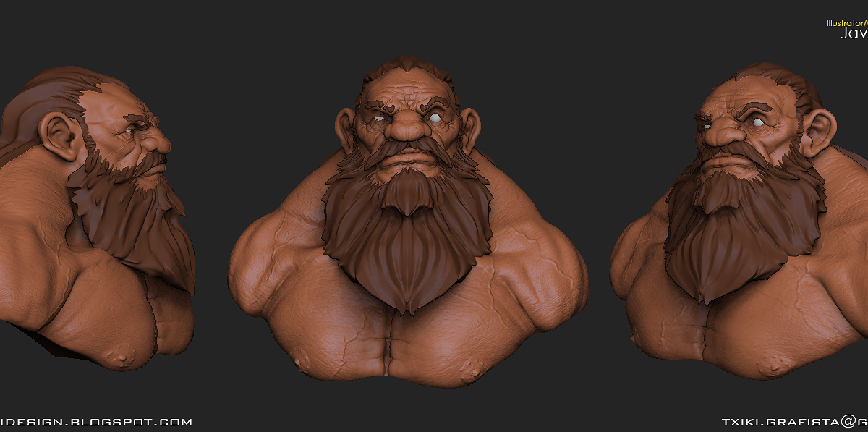Click the yellow 'Illustrator/' credit text

click(847, 22)
